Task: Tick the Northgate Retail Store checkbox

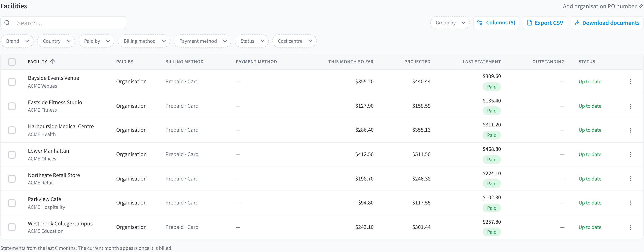Action: tap(12, 179)
